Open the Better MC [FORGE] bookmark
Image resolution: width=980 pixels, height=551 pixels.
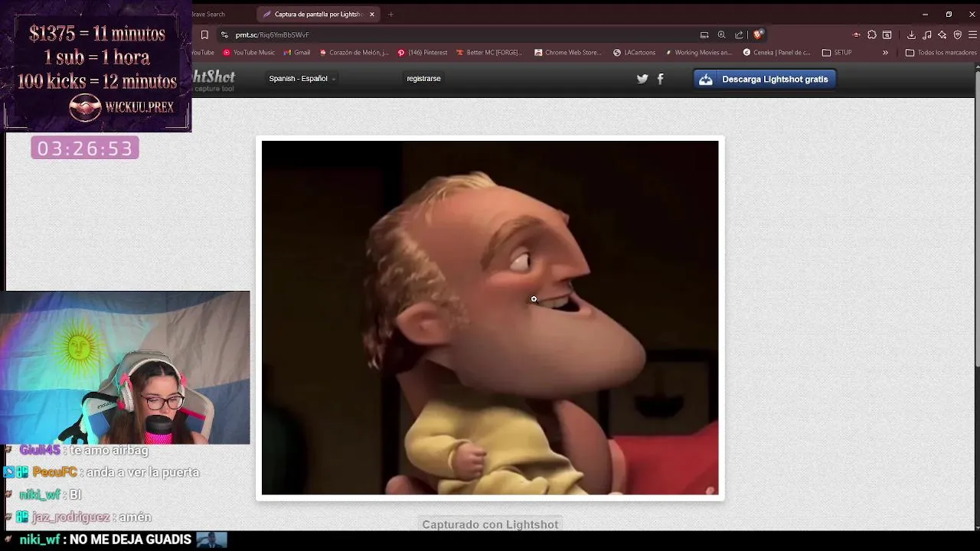(x=489, y=53)
